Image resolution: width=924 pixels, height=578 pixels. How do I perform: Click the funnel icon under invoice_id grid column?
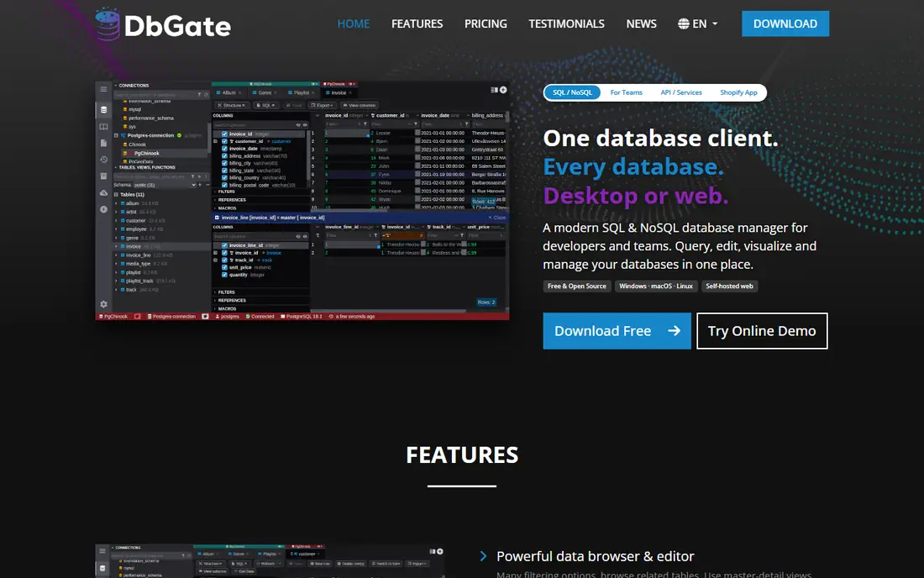[x=365, y=123]
